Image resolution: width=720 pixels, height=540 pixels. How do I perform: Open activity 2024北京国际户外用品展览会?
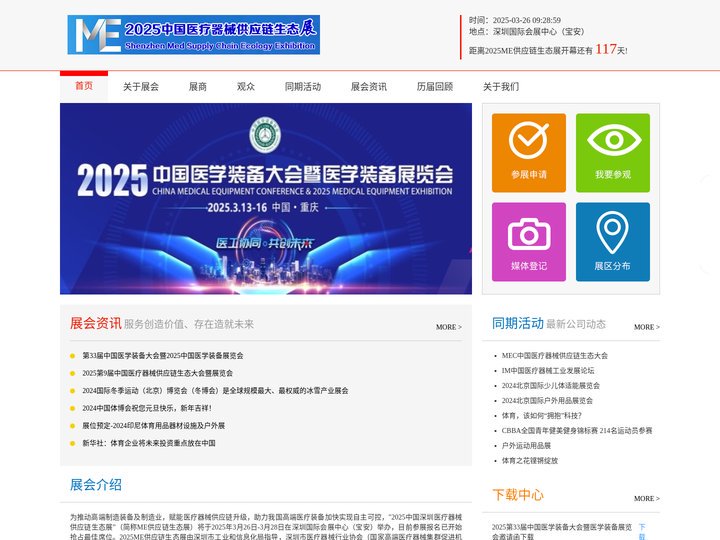tap(547, 400)
